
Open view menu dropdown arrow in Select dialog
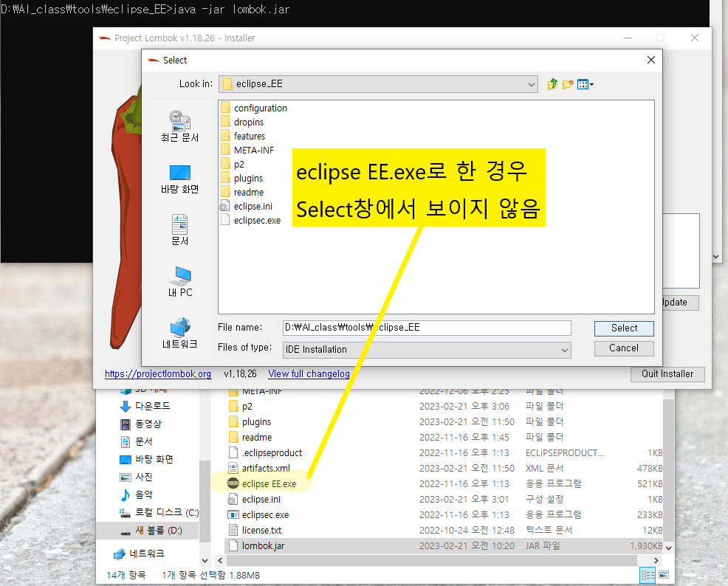[591, 84]
